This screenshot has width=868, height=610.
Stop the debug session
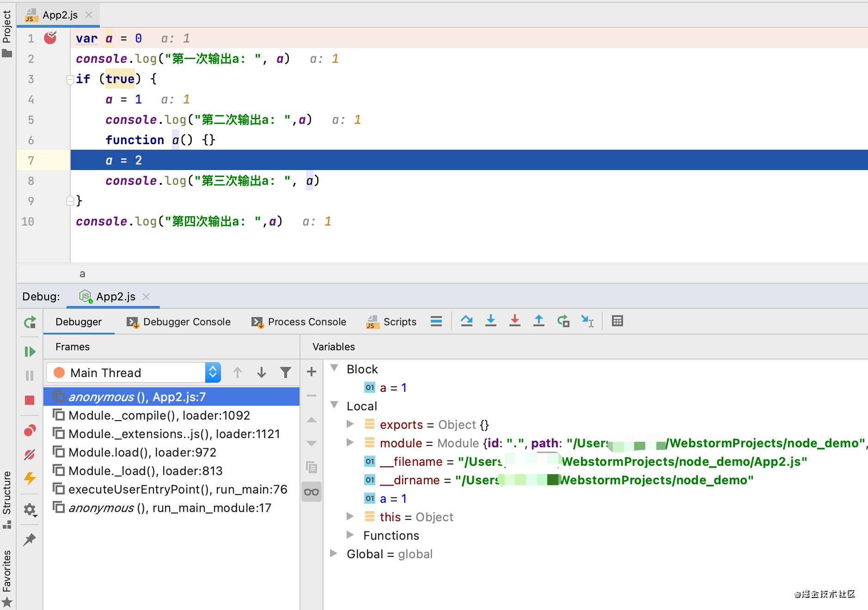point(30,400)
